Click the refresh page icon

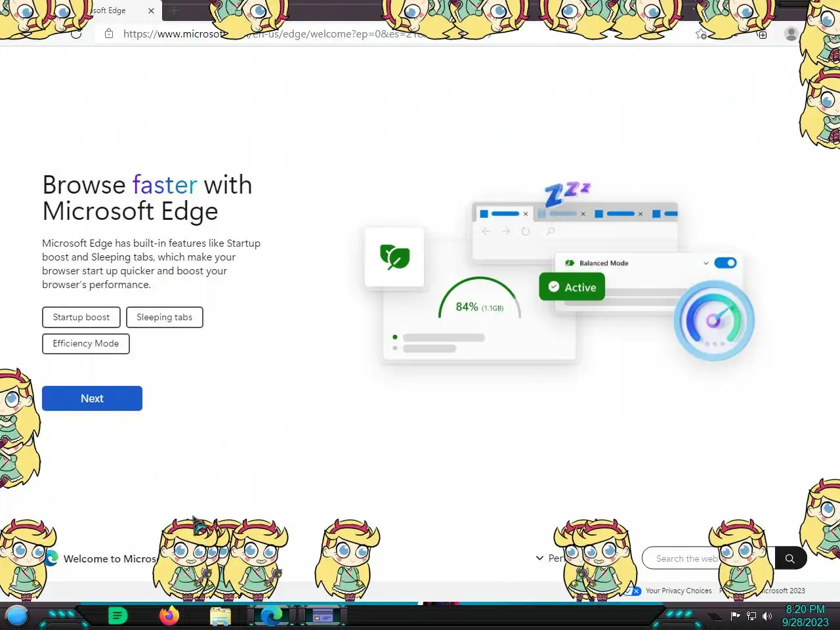point(76,33)
